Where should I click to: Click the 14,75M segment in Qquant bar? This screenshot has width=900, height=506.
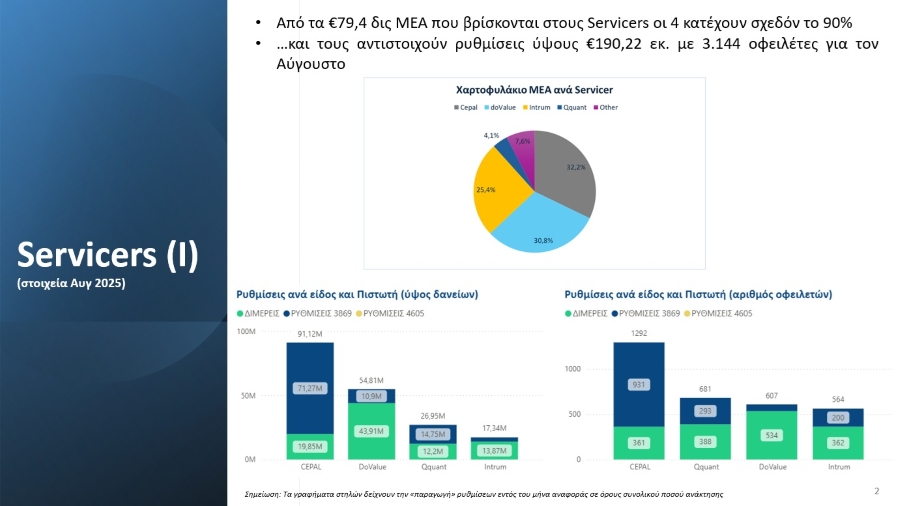pyautogui.click(x=433, y=434)
